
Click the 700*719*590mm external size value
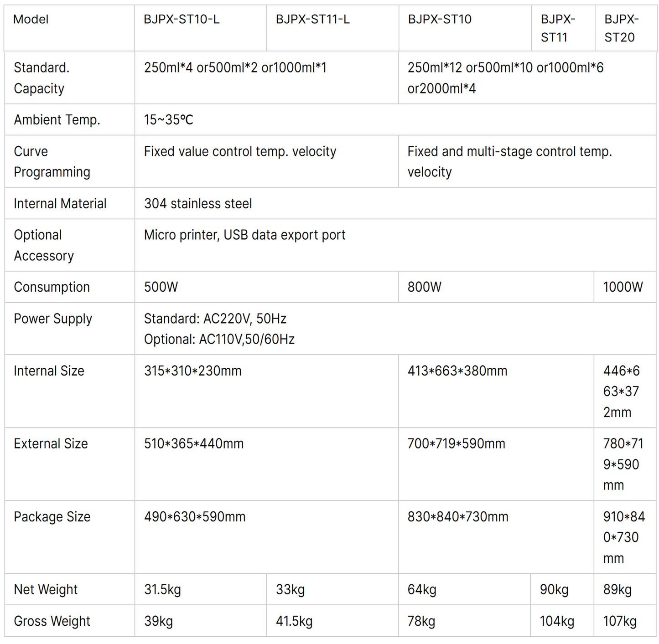[456, 444]
